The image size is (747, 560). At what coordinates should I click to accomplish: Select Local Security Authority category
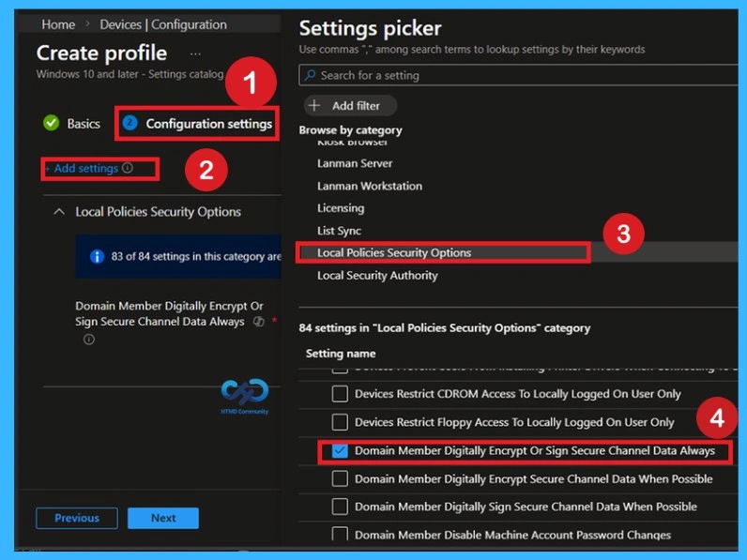click(377, 275)
